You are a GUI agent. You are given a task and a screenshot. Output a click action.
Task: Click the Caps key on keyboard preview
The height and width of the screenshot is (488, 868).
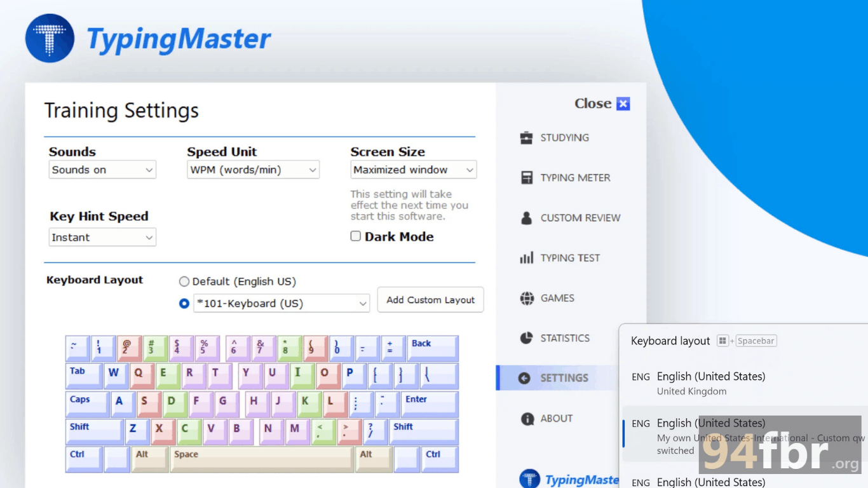[87, 404]
